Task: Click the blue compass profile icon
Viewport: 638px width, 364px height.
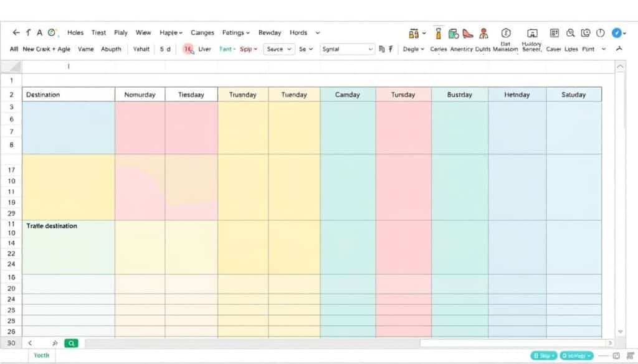Action: [x=617, y=33]
